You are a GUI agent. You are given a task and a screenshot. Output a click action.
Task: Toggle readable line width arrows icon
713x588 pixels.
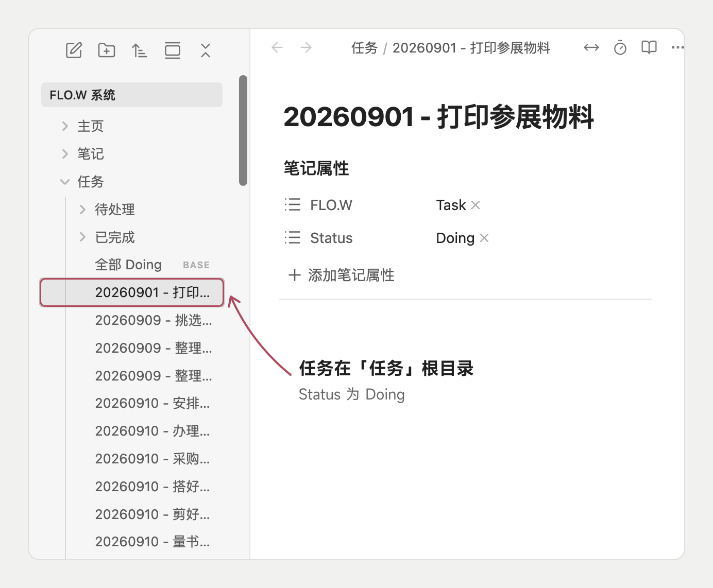point(591,48)
